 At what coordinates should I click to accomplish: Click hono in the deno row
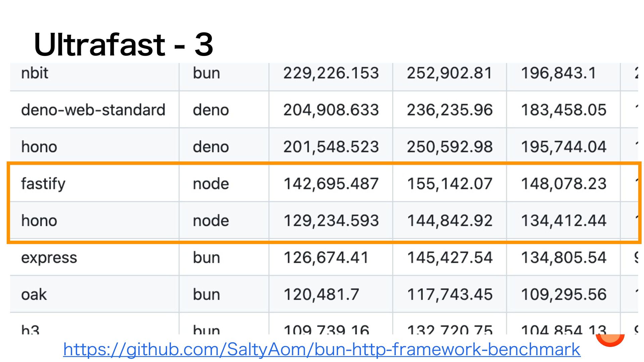pos(39,147)
